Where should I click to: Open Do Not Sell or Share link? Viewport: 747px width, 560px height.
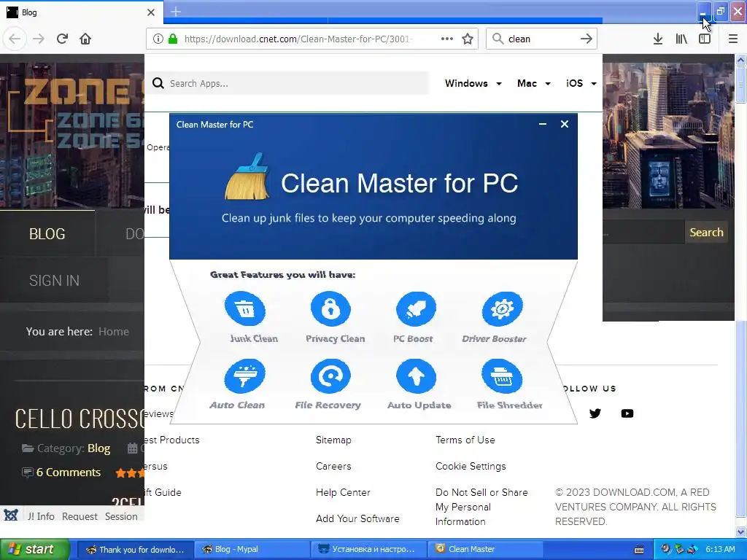[x=481, y=507]
